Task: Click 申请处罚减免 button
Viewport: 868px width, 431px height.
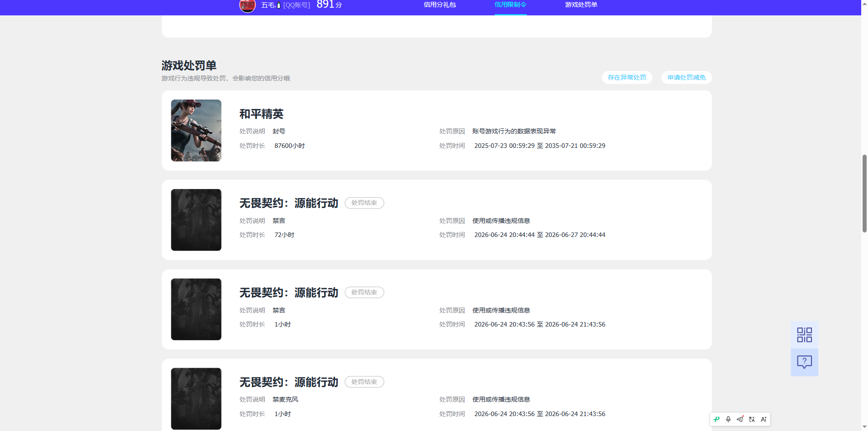Action: coord(687,77)
